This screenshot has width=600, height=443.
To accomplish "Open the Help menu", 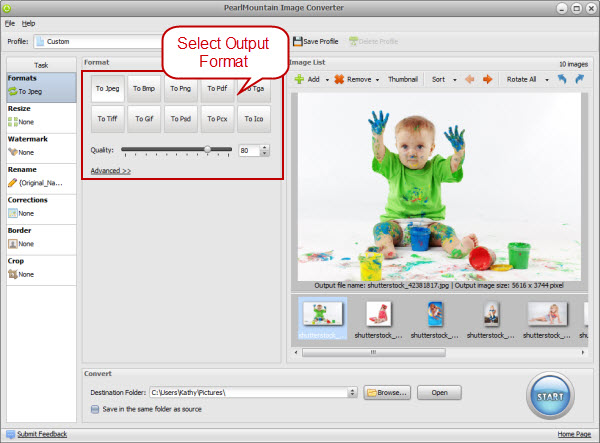I will tap(28, 23).
